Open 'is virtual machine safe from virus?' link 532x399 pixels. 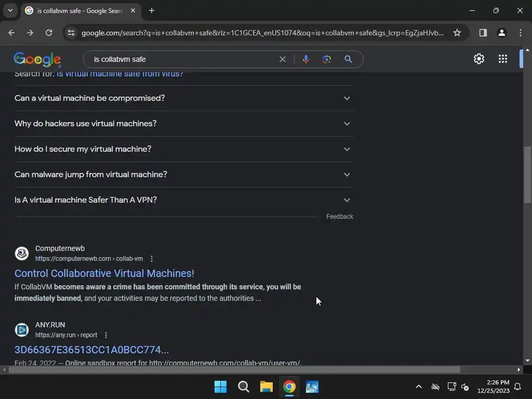click(120, 74)
